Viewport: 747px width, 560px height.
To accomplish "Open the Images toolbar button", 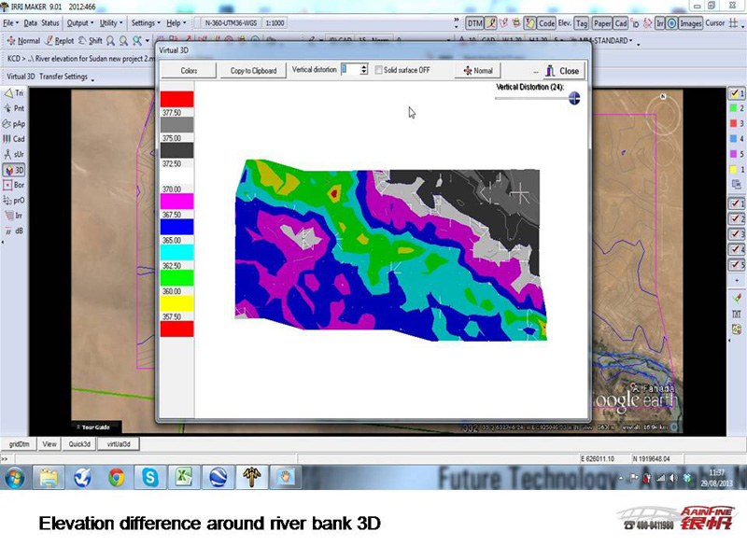I will [690, 22].
